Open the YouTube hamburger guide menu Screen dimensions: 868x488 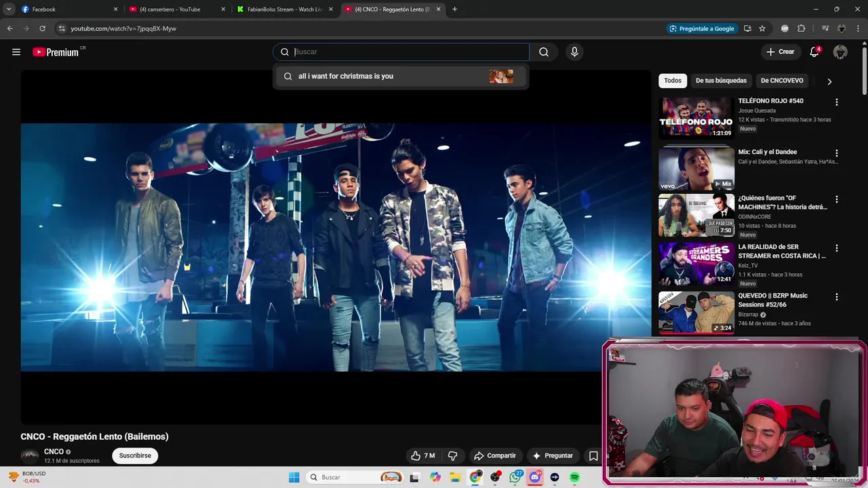point(16,52)
